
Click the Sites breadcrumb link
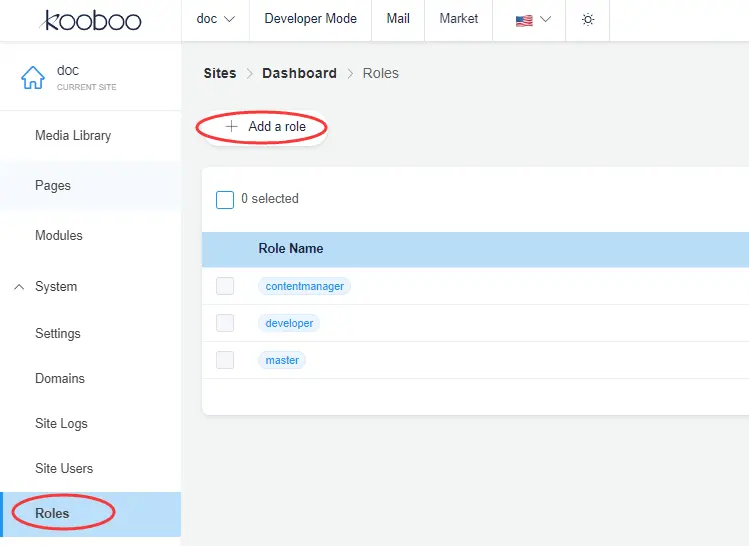coord(220,73)
